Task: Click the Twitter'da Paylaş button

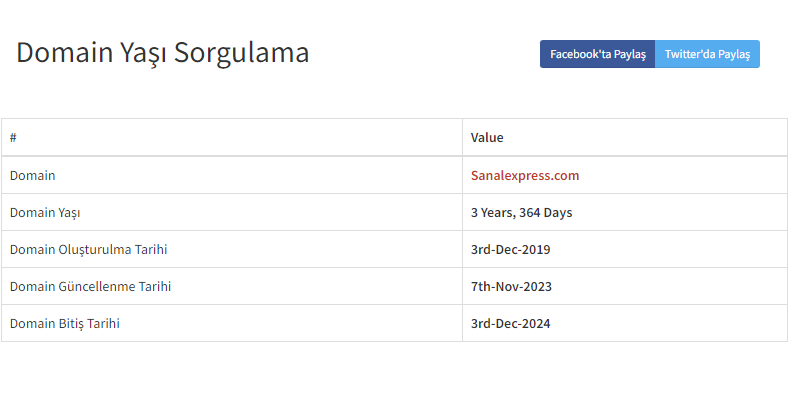Action: 707,54
